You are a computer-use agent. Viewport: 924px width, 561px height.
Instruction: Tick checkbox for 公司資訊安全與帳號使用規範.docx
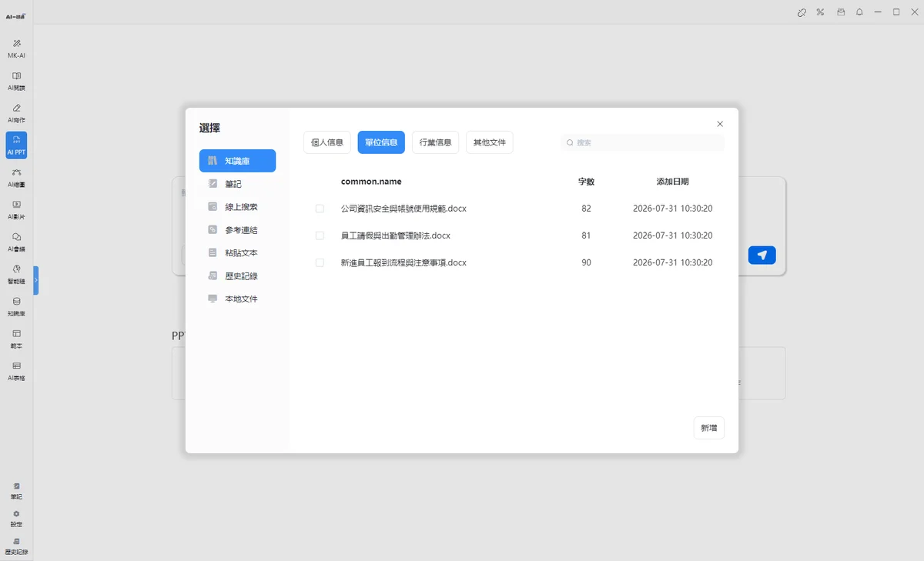coord(320,209)
